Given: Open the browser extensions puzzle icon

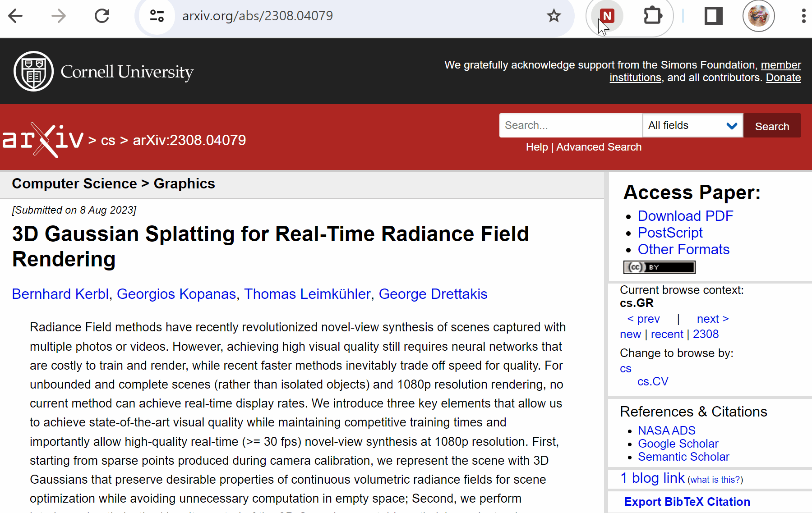Looking at the screenshot, I should 652,16.
